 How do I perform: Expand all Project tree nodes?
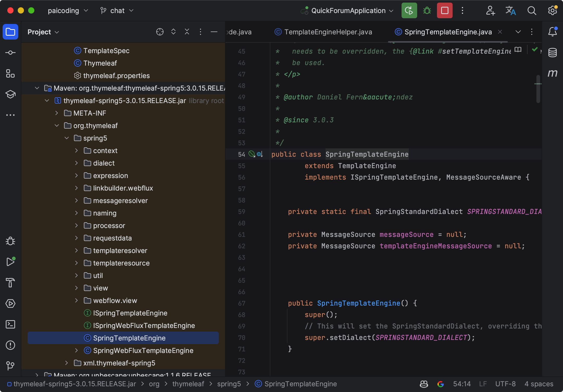[173, 32]
